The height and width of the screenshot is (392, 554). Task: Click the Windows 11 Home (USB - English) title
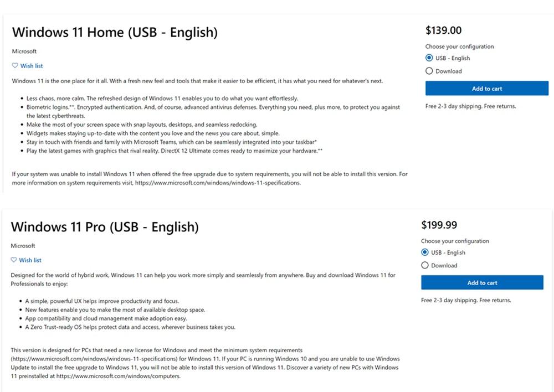pos(115,32)
